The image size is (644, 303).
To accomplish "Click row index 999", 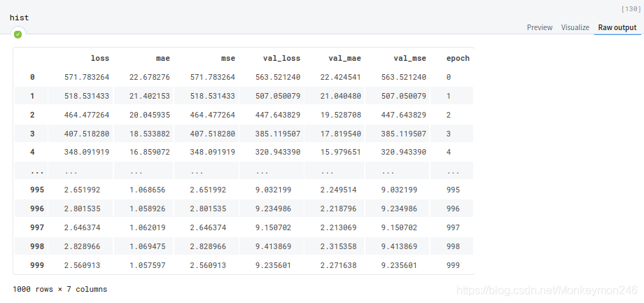I will pos(36,265).
